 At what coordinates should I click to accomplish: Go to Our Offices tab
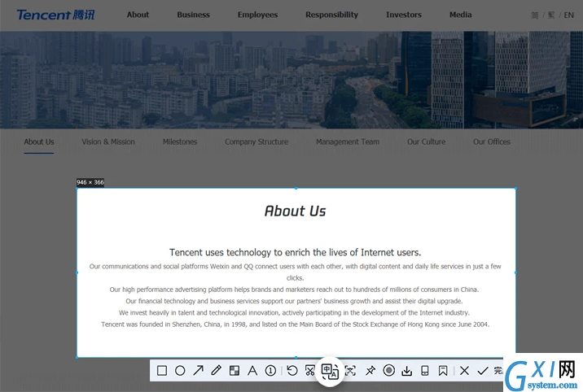(x=492, y=142)
